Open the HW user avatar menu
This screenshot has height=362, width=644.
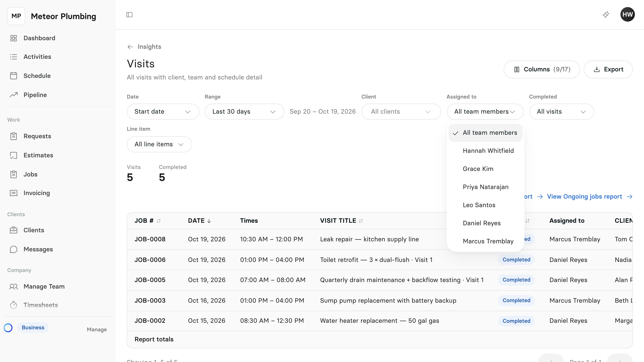tap(627, 14)
